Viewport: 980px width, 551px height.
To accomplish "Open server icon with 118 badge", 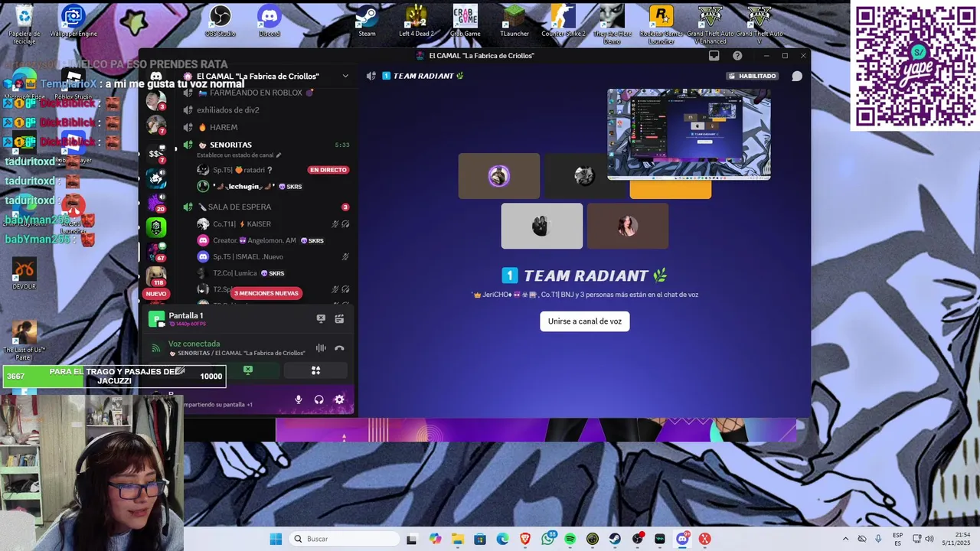I will click(x=156, y=275).
